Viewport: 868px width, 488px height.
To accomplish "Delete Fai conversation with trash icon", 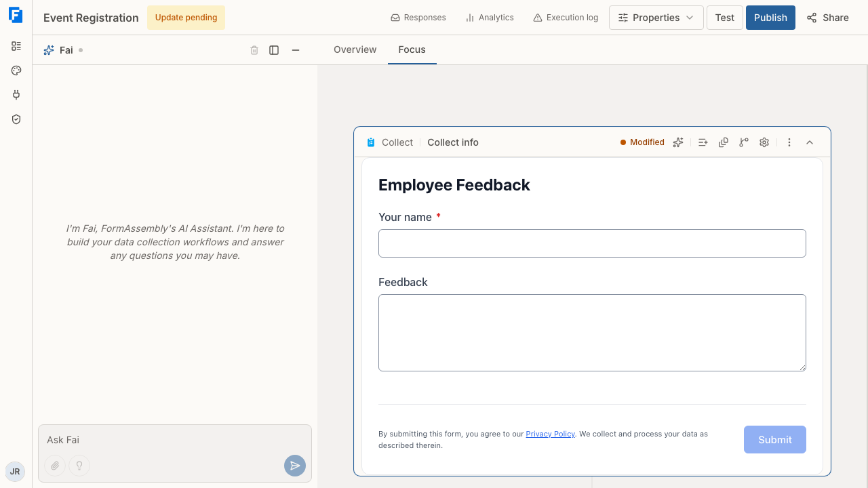I will coord(254,50).
